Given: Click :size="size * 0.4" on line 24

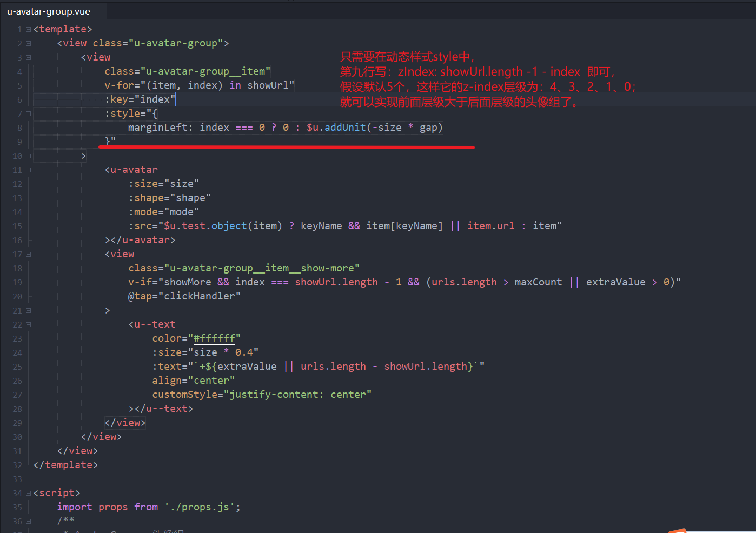Looking at the screenshot, I should coord(205,352).
